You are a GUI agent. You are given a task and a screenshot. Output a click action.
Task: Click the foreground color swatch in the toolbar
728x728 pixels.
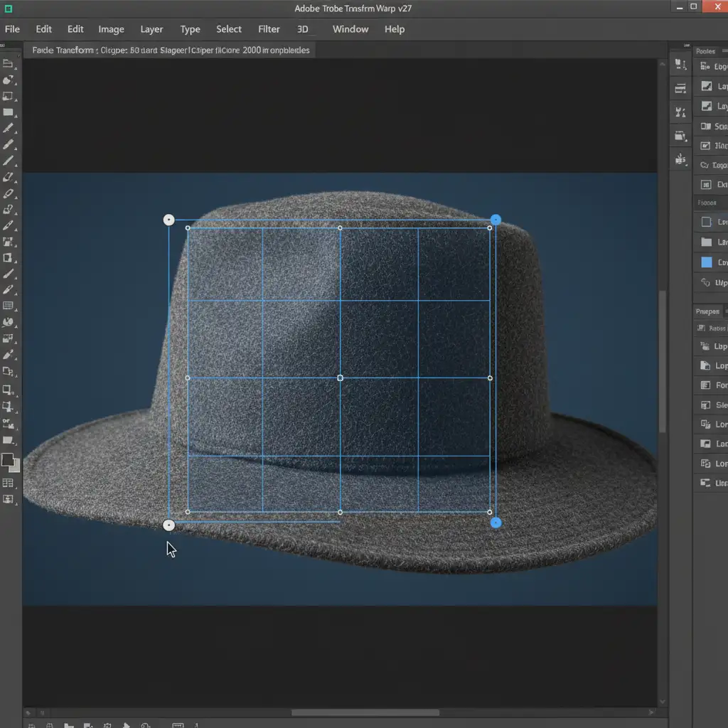pos(8,460)
